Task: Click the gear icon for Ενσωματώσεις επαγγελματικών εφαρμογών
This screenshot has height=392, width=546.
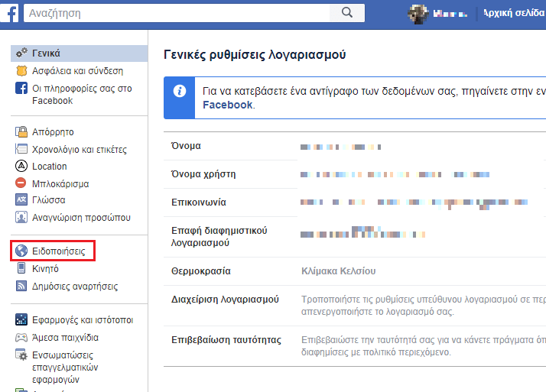Action: point(21,355)
